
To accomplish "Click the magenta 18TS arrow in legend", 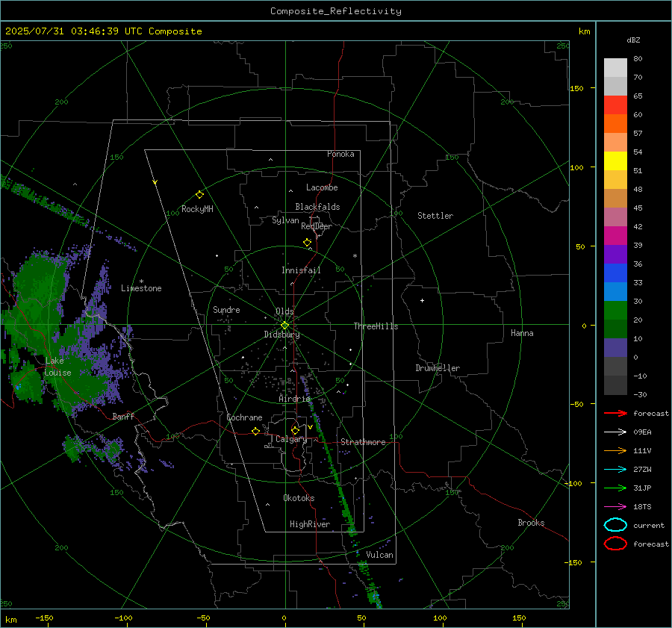I will [615, 506].
